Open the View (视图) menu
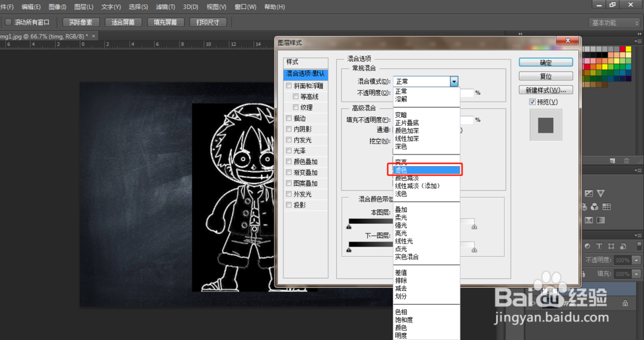Screen dimensions: 644x340 click(216, 7)
